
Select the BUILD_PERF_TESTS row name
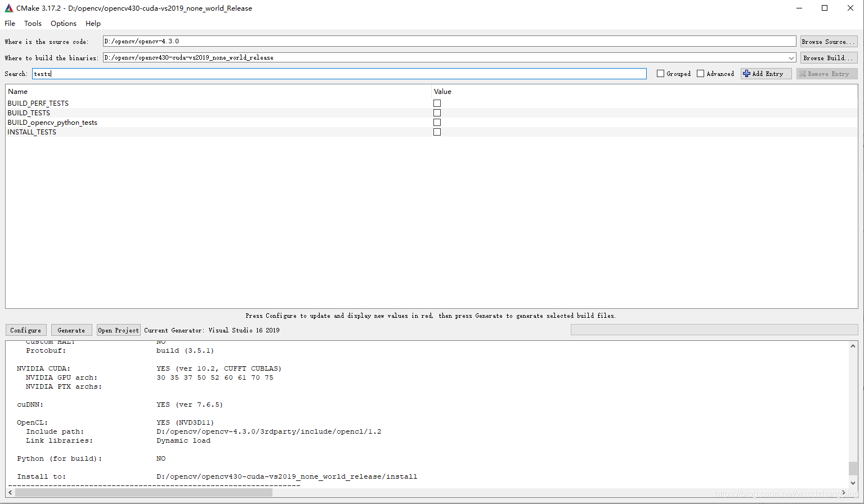click(x=38, y=103)
